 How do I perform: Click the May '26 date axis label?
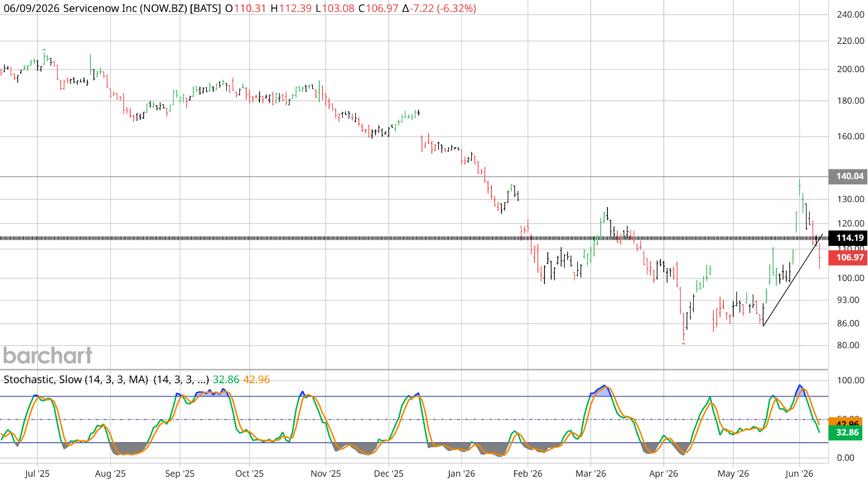click(733, 473)
